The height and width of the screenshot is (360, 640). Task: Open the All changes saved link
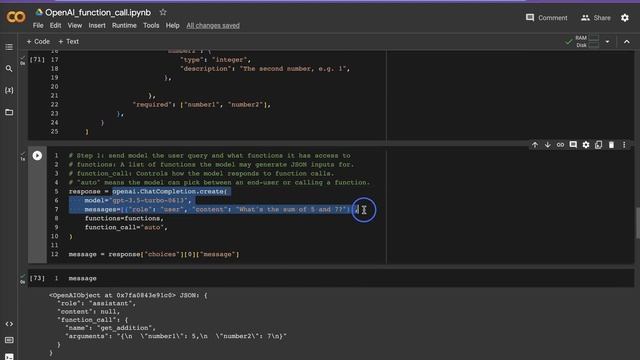(213, 26)
